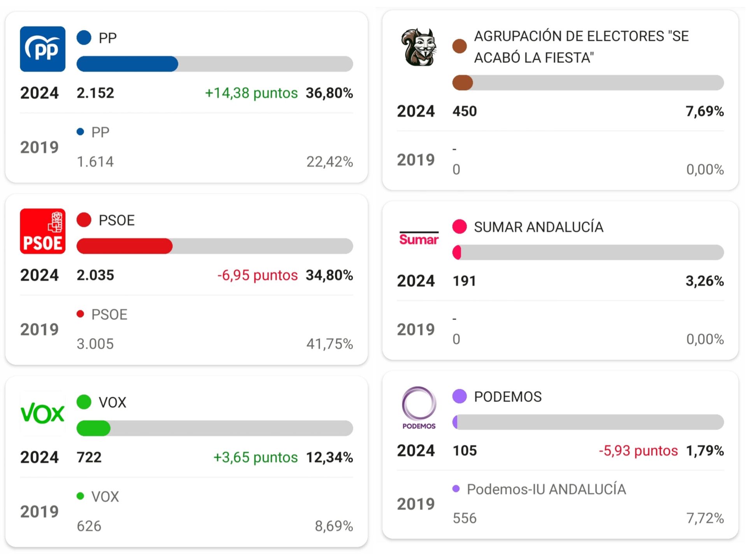
Task: Click the brown dot beside Agrupación de Electores
Action: [x=459, y=46]
